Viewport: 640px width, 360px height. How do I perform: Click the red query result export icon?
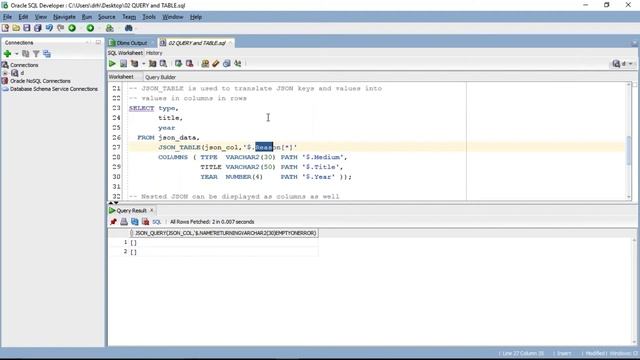pyautogui.click(x=146, y=222)
